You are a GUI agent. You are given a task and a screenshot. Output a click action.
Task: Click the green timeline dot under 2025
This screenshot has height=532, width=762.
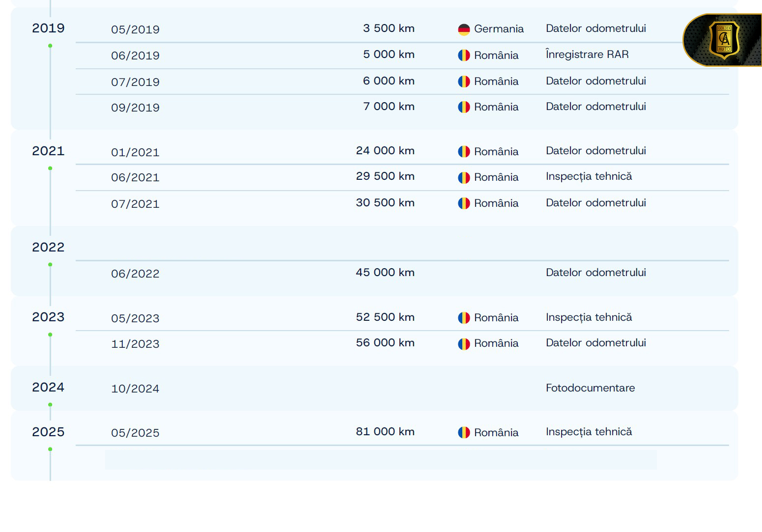click(x=50, y=449)
